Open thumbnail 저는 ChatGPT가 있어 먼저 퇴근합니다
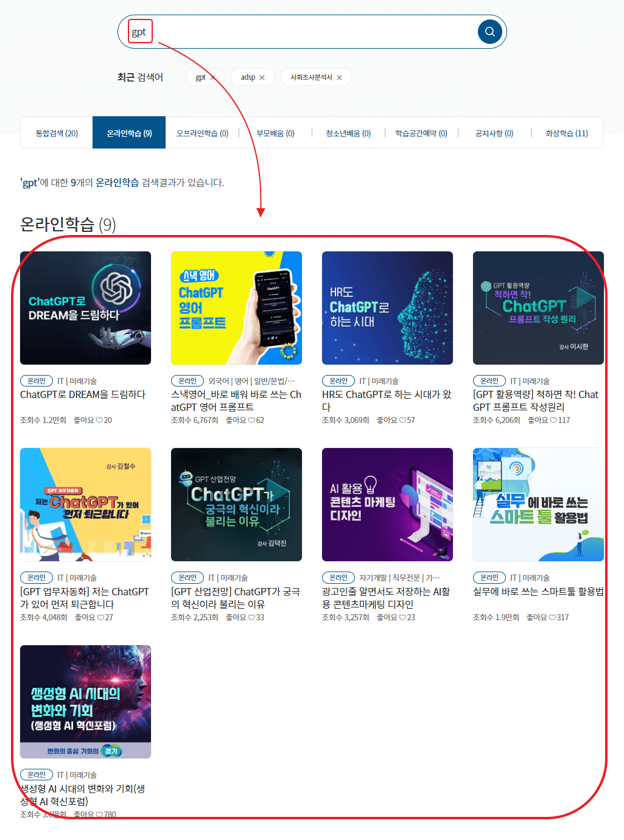This screenshot has height=840, width=624. pyautogui.click(x=85, y=505)
